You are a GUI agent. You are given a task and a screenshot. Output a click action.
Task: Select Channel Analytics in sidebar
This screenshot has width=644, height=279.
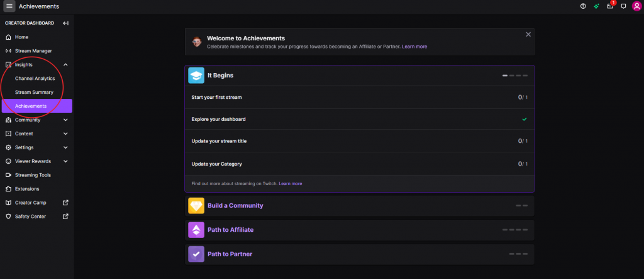click(x=35, y=78)
